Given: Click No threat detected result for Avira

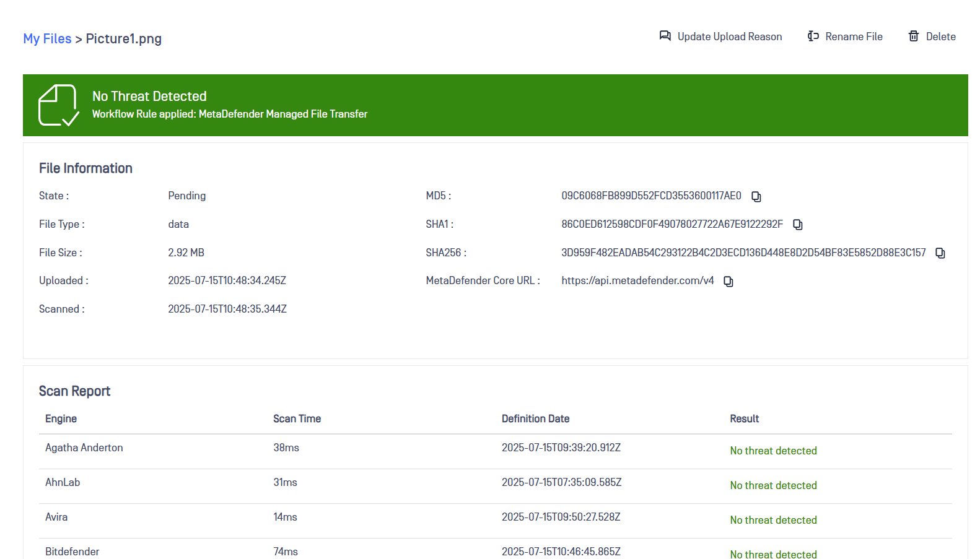Looking at the screenshot, I should [x=773, y=520].
